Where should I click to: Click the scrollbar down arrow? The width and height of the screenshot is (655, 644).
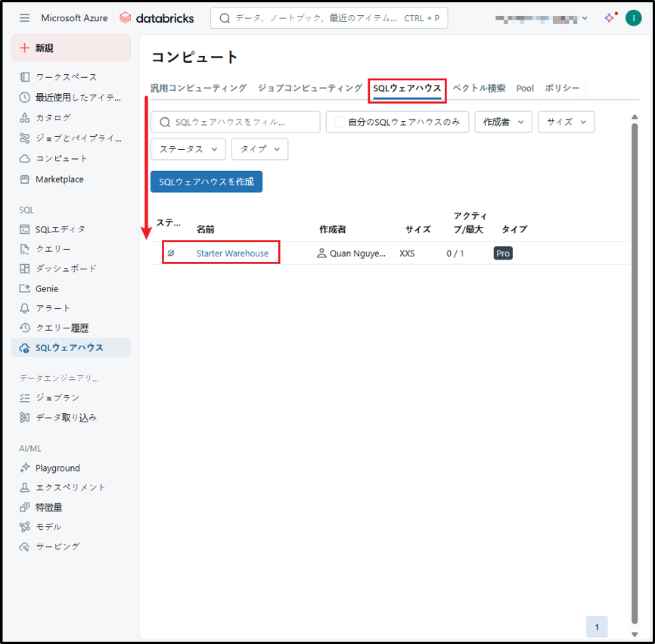click(x=634, y=634)
